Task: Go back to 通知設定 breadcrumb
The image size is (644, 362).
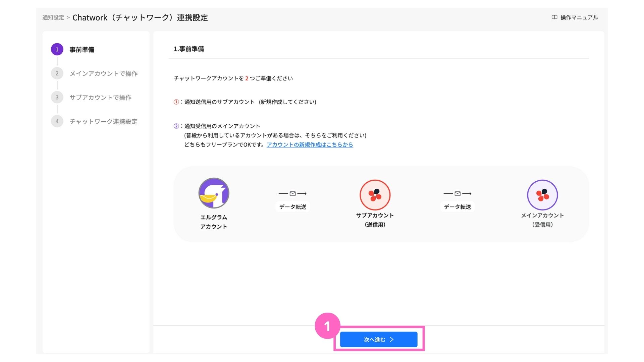Action: pyautogui.click(x=53, y=17)
